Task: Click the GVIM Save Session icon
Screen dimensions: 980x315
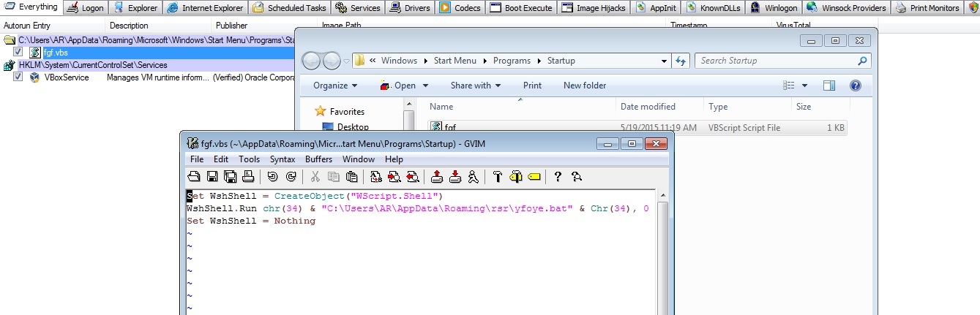Action: tap(455, 176)
